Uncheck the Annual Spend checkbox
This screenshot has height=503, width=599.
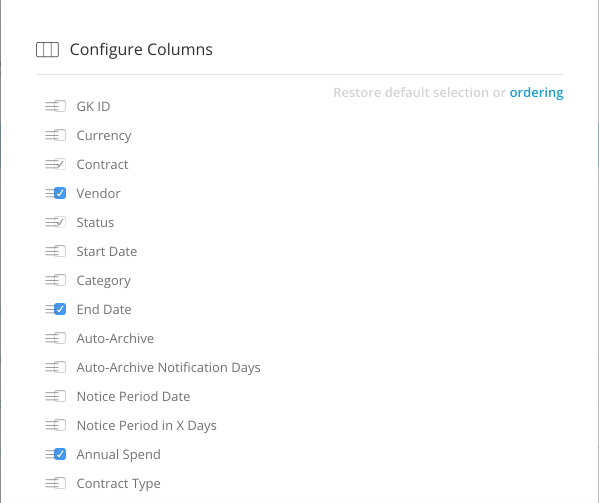60,454
